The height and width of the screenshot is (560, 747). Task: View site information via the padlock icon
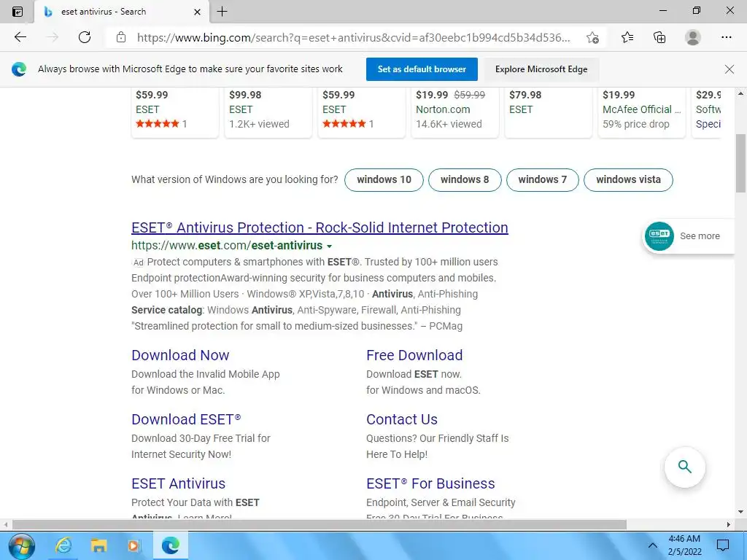[x=121, y=37]
